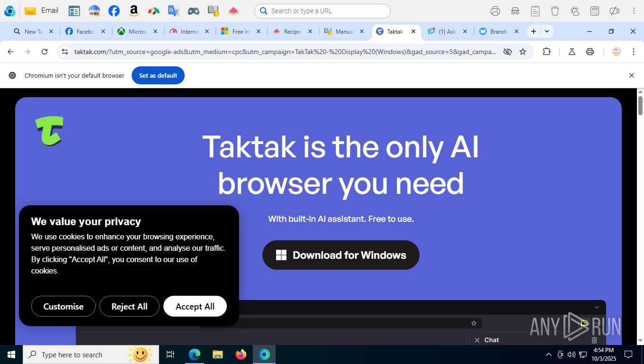This screenshot has height=364, width=644.
Task: Close the Taktak tab
Action: (x=413, y=31)
